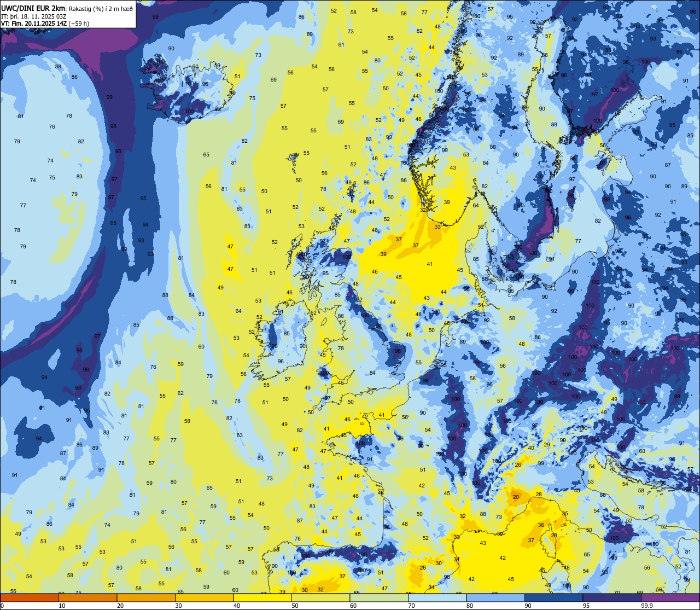This screenshot has height=610, width=700.
Task: Click the 10–20% orange legend swatch
Action: point(87,597)
